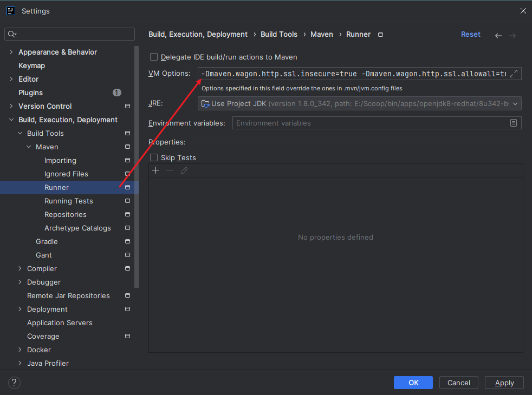Click the expand VM Options field icon
This screenshot has width=532, height=395.
click(514, 74)
